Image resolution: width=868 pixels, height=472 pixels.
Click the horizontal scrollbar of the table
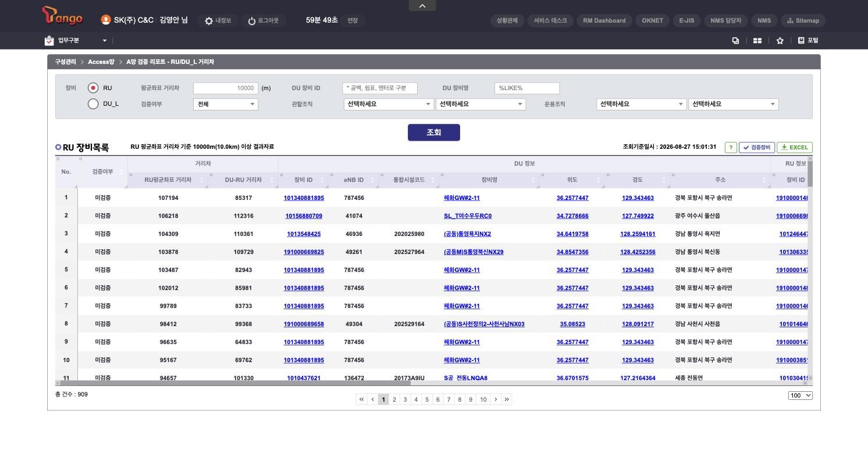pyautogui.click(x=236, y=383)
